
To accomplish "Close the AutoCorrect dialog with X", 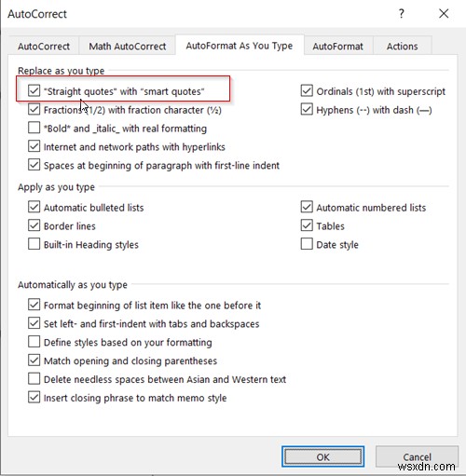I will [x=444, y=14].
